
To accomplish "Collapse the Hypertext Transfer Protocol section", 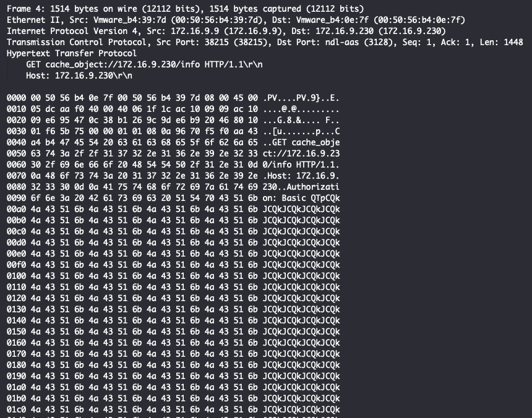I will click(71, 53).
